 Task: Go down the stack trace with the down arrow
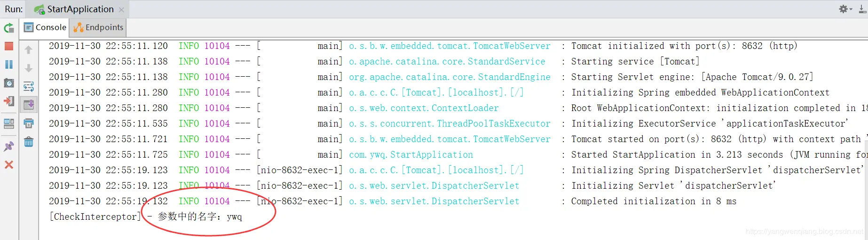point(28,68)
